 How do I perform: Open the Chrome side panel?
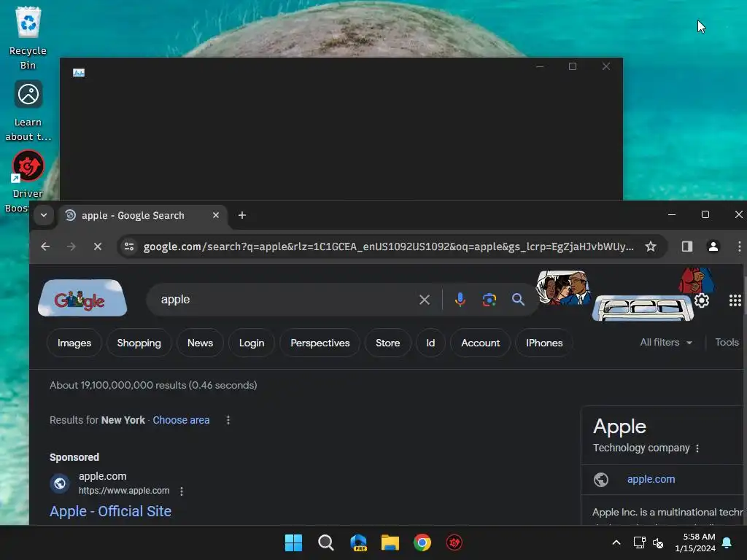(687, 246)
